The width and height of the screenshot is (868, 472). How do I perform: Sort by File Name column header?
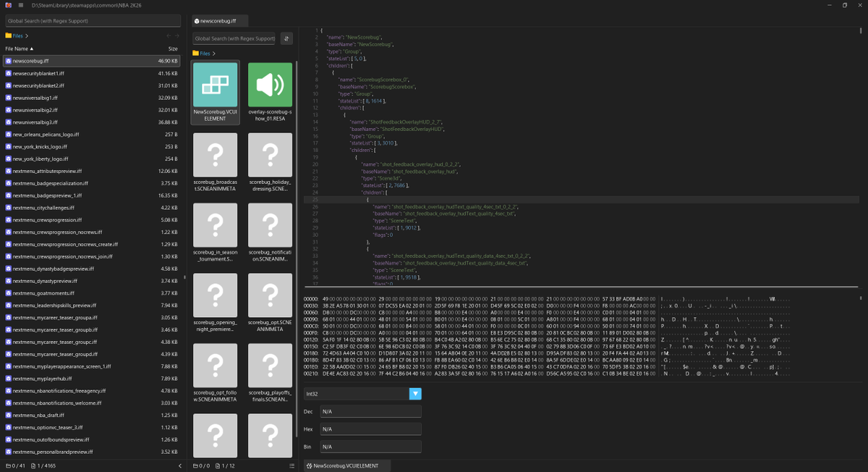(x=20, y=49)
